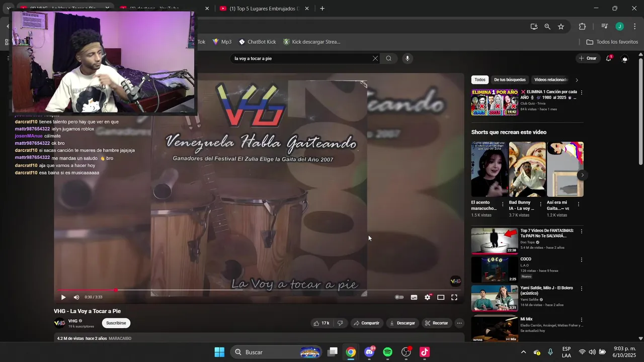
Task: Select the De tus búsquedas chip
Action: point(510,79)
